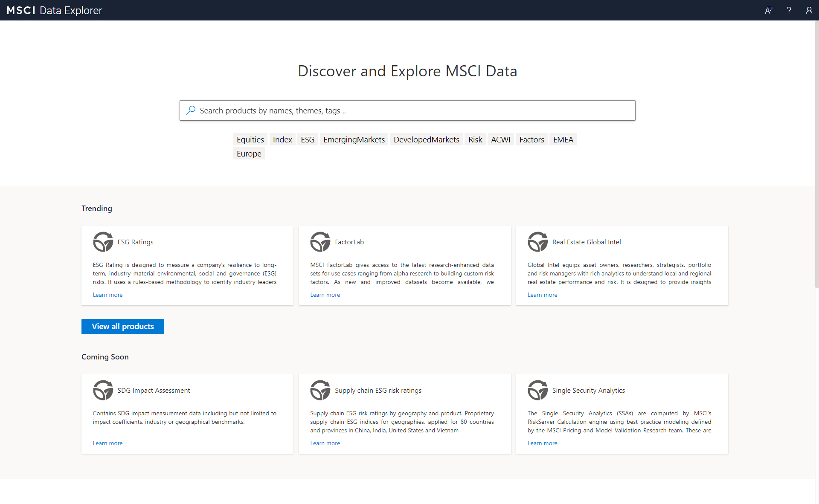Click Learn more under FactorLab
This screenshot has width=819, height=504.
click(325, 295)
